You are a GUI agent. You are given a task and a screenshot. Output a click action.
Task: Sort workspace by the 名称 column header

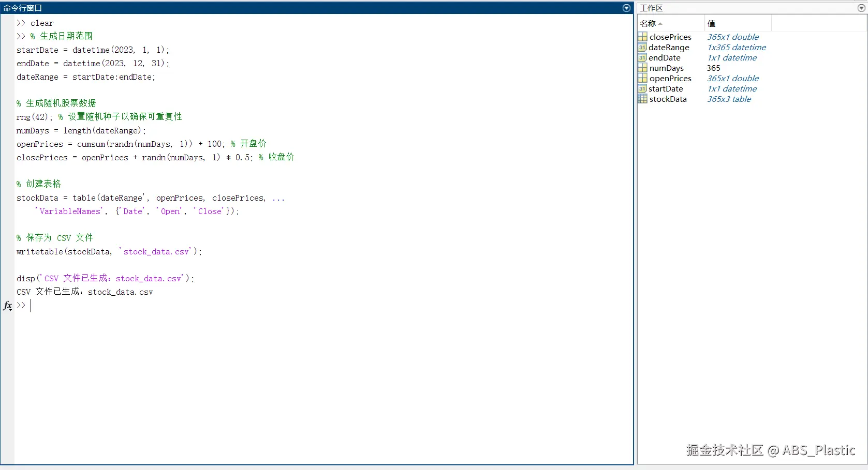coord(671,23)
